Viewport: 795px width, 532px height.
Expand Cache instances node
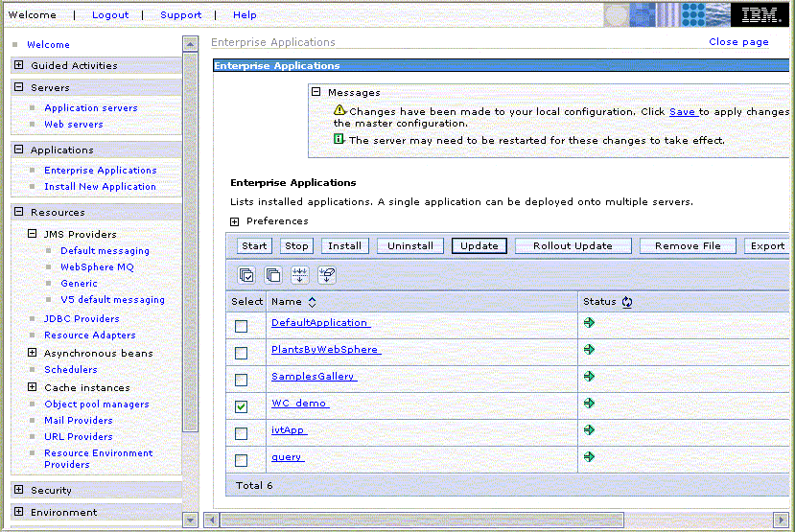click(32, 387)
